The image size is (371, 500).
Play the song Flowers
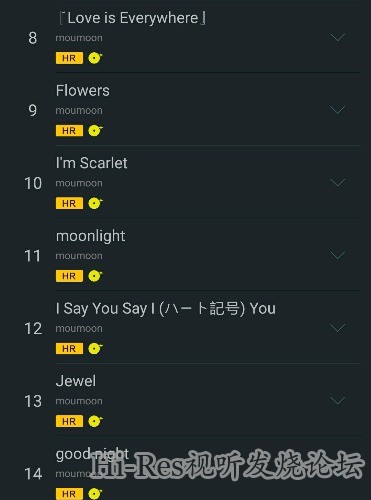(83, 91)
